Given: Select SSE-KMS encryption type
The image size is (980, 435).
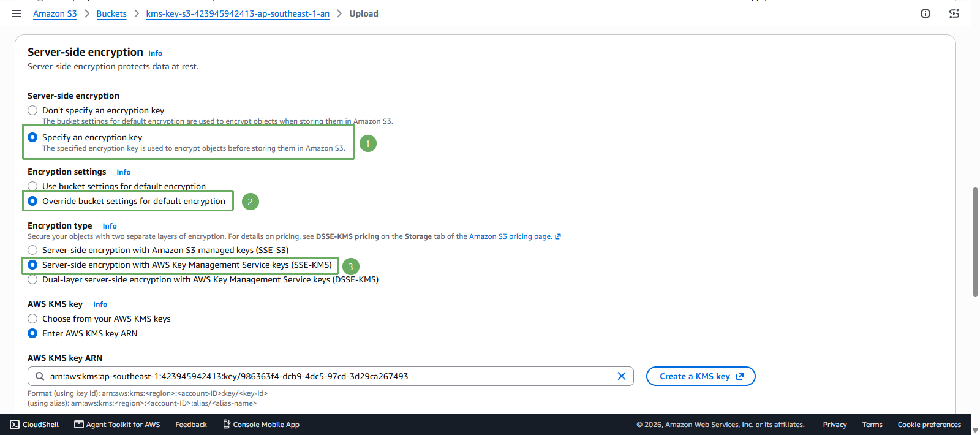Looking at the screenshot, I should (x=32, y=265).
